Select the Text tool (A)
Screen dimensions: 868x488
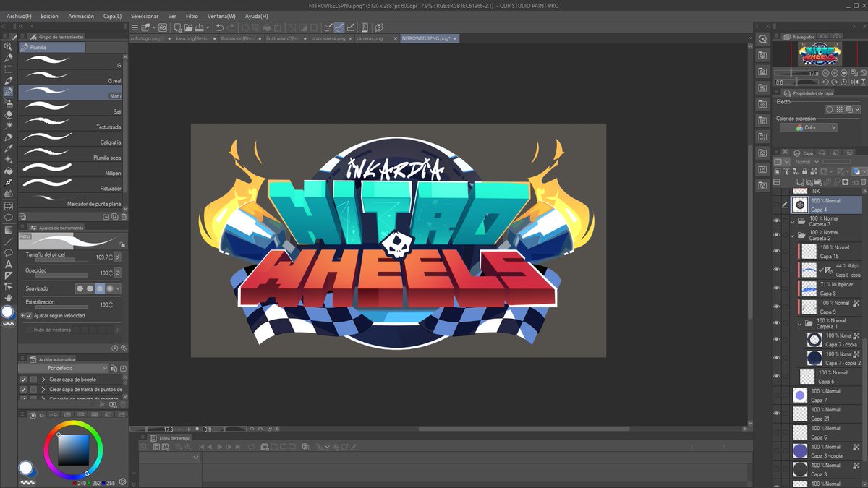[9, 264]
